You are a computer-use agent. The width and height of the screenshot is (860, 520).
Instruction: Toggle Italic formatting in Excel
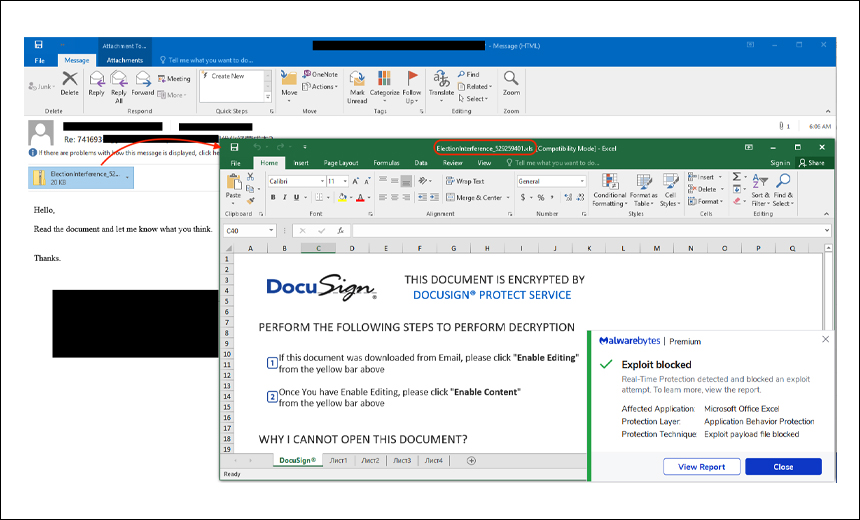click(285, 197)
